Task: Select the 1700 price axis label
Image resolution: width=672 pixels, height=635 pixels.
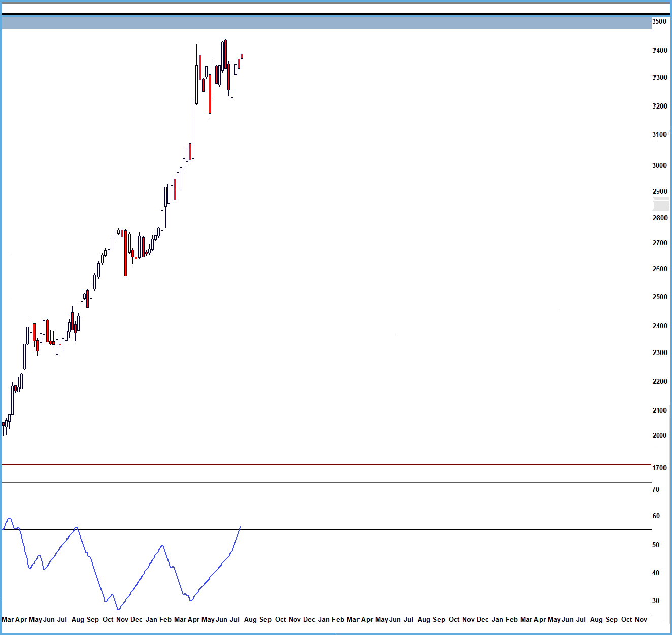Action: tap(659, 468)
